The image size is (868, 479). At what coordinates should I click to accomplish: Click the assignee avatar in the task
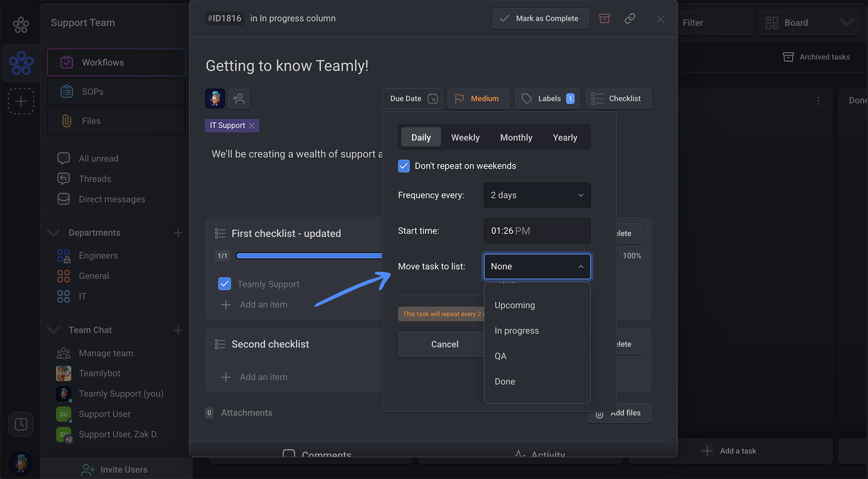click(215, 98)
